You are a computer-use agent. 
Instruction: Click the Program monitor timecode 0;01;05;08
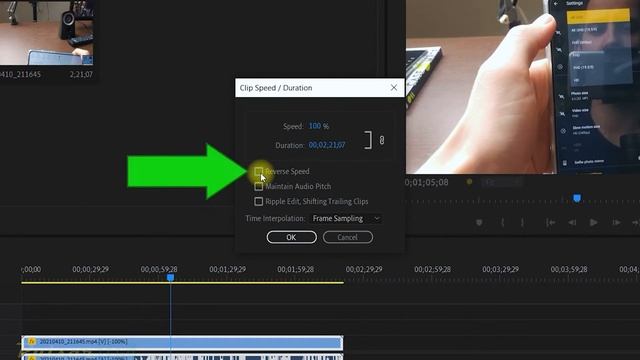pos(426,182)
